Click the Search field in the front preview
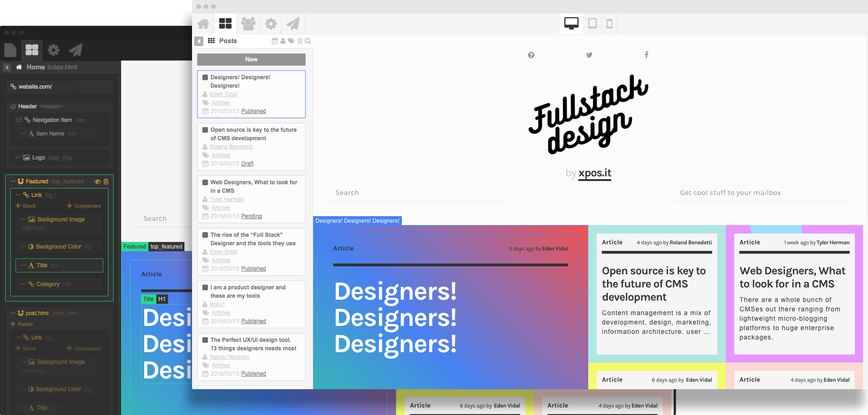Image resolution: width=868 pixels, height=415 pixels. (x=415, y=193)
